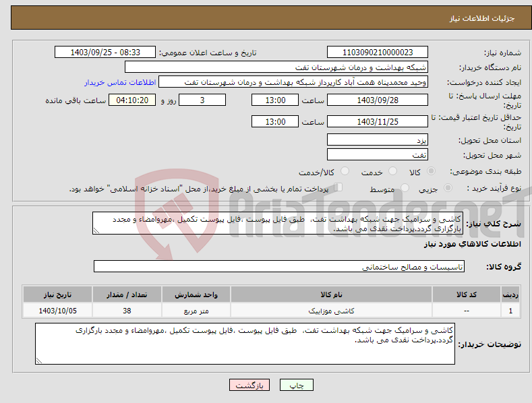
Task: Click the تعداد / مقدار column header
Action: click(127, 294)
